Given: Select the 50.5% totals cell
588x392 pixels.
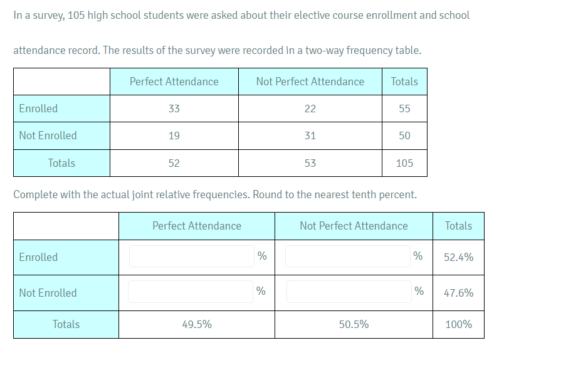Looking at the screenshot, I should tap(353, 324).
